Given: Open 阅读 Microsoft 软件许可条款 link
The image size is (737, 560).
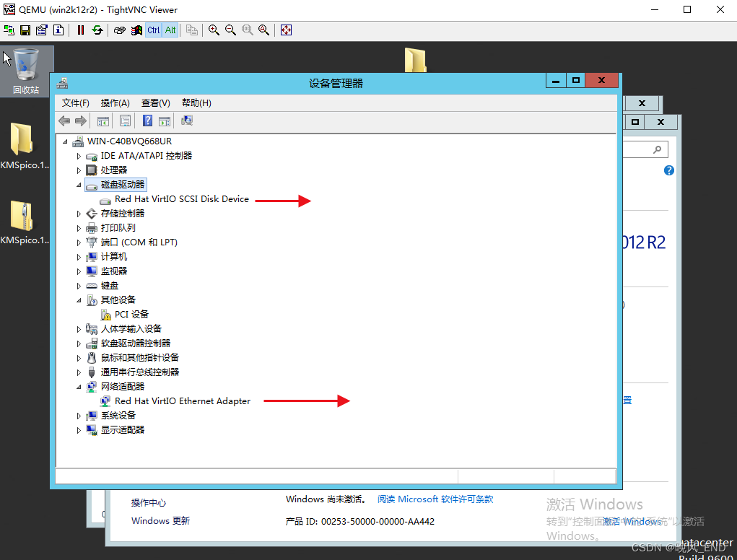Looking at the screenshot, I should [x=435, y=499].
